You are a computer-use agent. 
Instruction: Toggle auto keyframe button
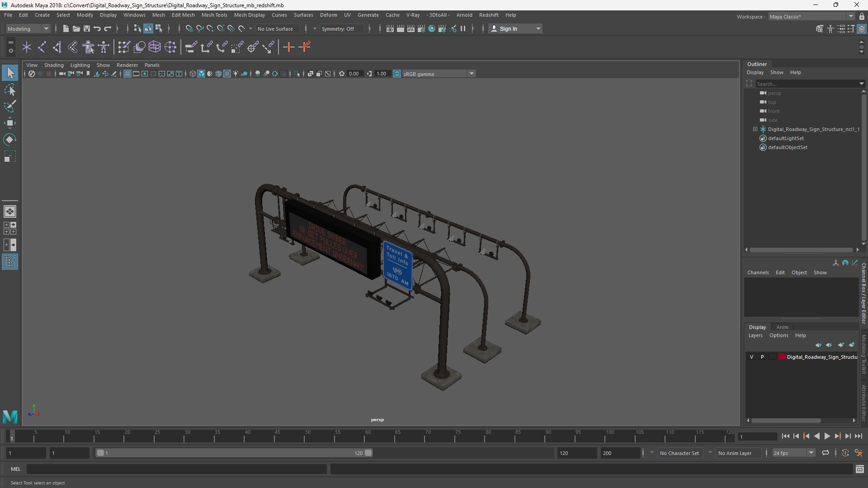(845, 453)
